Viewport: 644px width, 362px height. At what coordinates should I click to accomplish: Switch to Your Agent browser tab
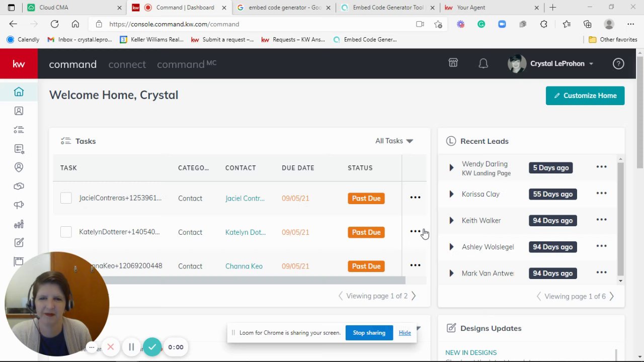(491, 8)
